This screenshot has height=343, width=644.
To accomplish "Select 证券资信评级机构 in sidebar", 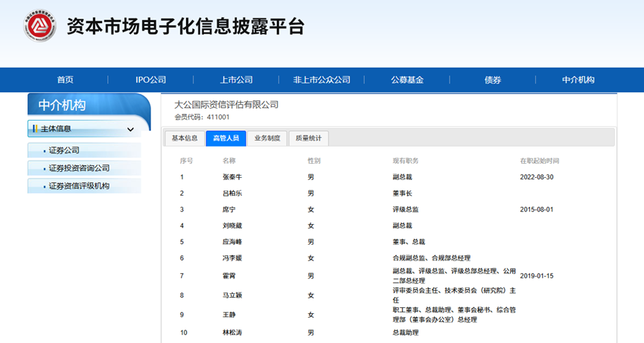I will pyautogui.click(x=79, y=186).
